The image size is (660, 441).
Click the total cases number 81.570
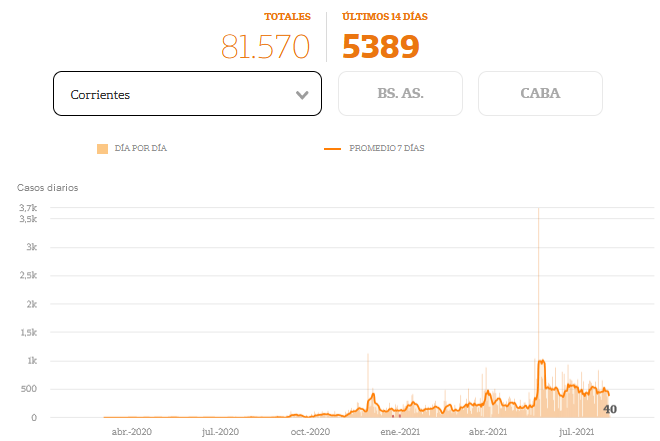[266, 46]
